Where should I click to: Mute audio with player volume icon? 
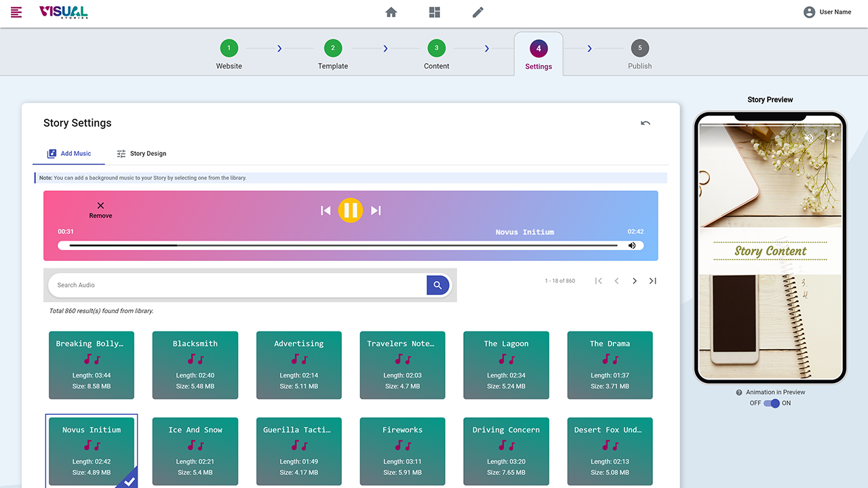(x=632, y=245)
